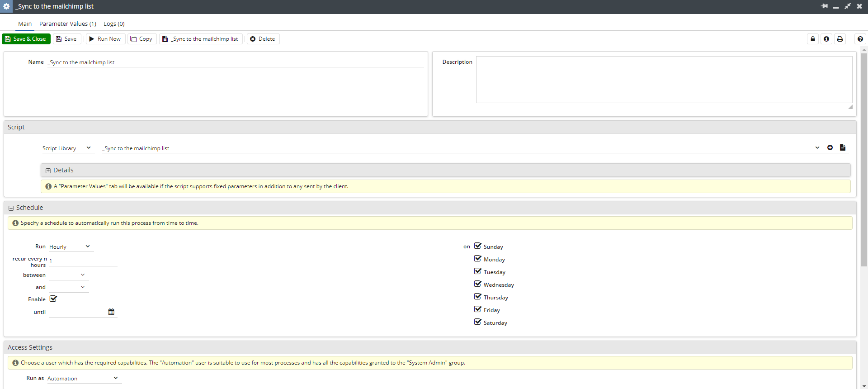
Task: Switch to the Logs (0) tab
Action: 114,24
